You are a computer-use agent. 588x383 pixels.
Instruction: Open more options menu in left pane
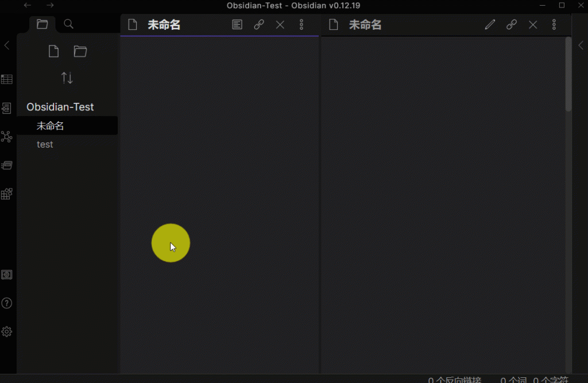(x=301, y=25)
